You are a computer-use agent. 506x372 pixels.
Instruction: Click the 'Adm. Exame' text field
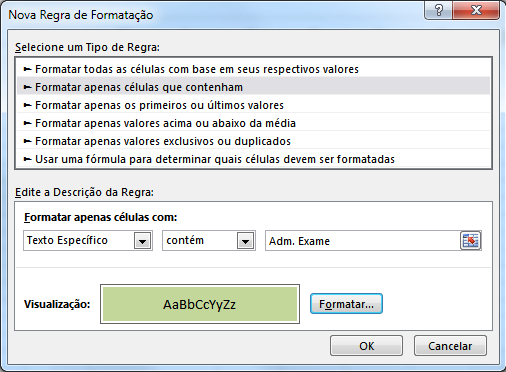tap(363, 240)
